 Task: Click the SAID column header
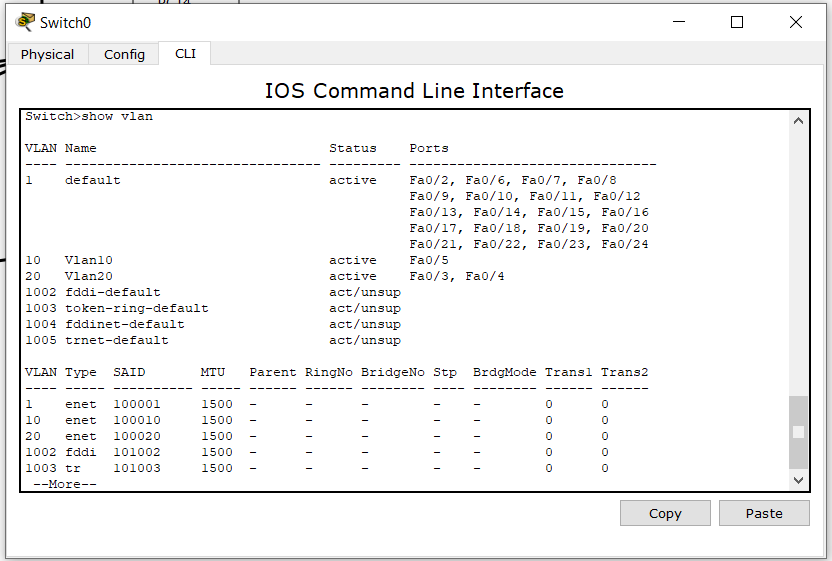pos(129,372)
